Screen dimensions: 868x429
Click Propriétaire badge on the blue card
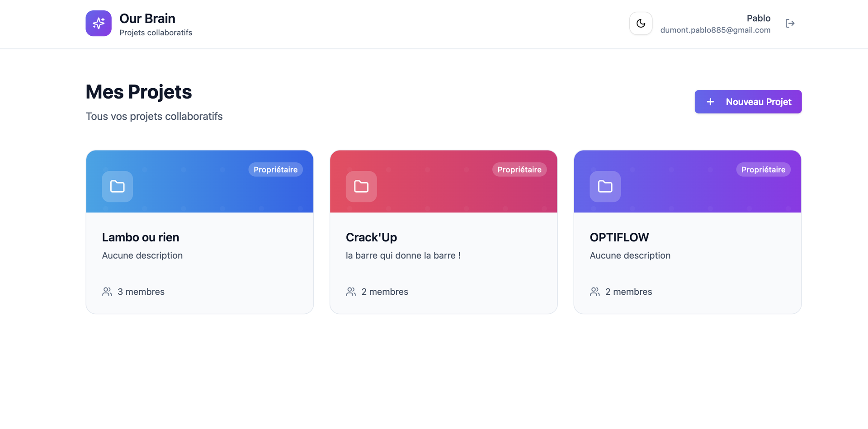pyautogui.click(x=275, y=170)
